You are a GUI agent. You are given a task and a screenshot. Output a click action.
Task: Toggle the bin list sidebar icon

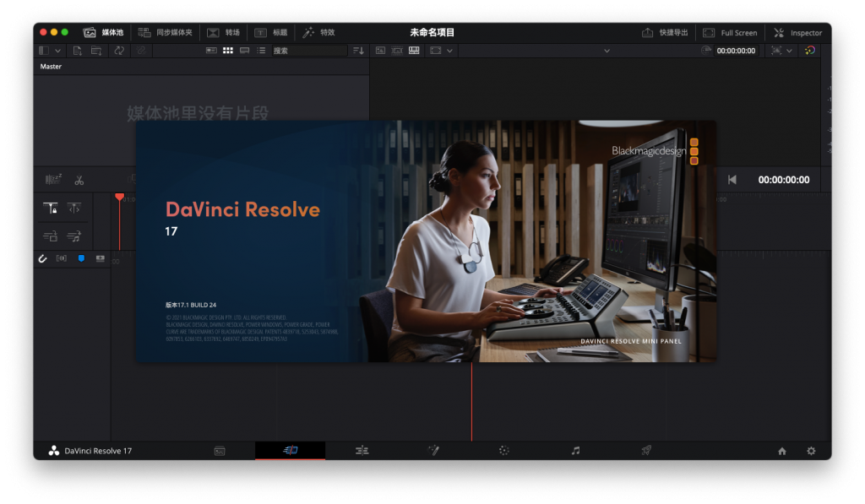pos(44,51)
